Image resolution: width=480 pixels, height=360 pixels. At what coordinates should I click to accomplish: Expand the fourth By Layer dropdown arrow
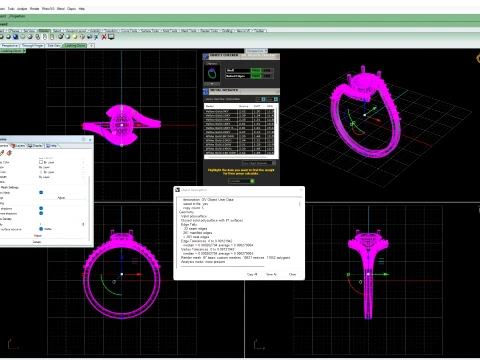coord(83,177)
